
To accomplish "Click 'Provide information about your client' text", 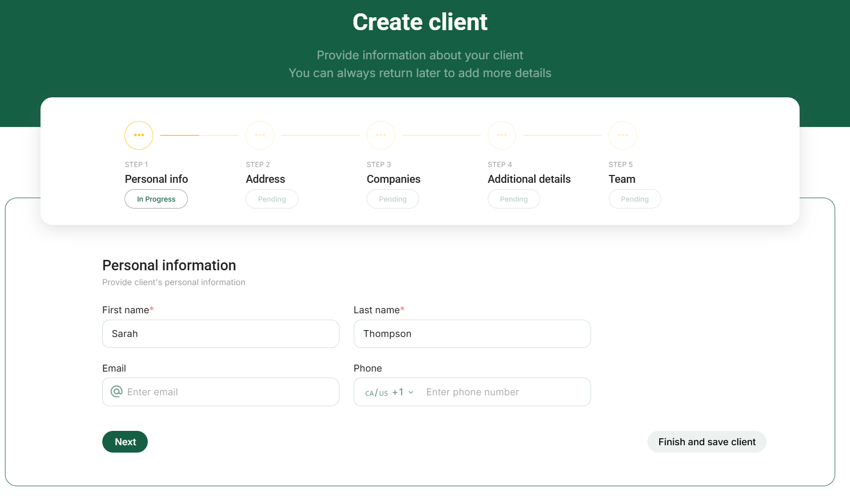I will point(420,55).
